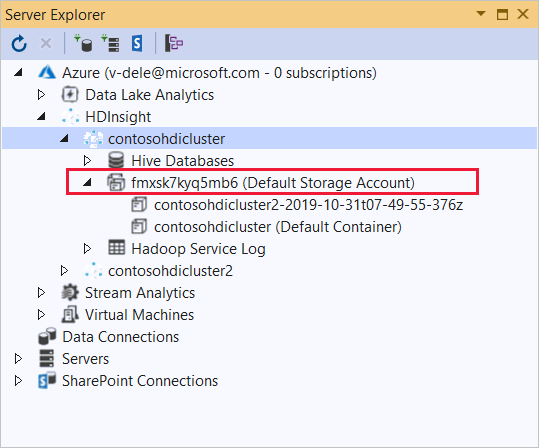Expand the Data Lake Analytics node
The width and height of the screenshot is (539, 448).
point(41,95)
